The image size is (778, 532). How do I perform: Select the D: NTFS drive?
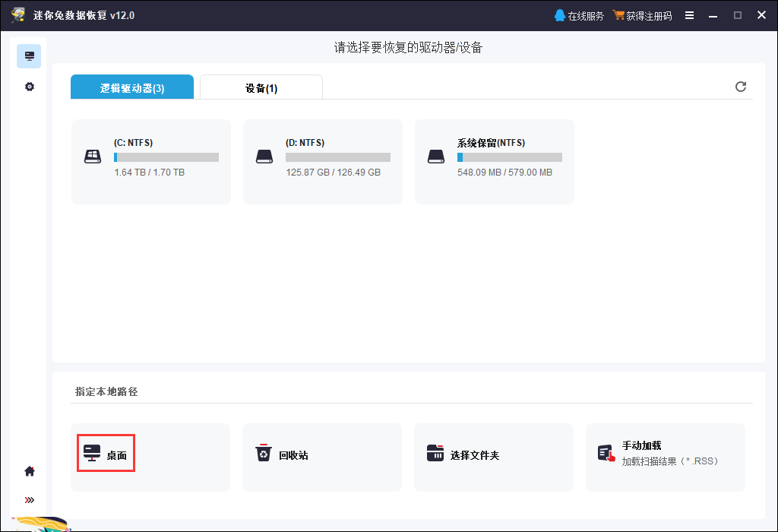tap(322, 161)
